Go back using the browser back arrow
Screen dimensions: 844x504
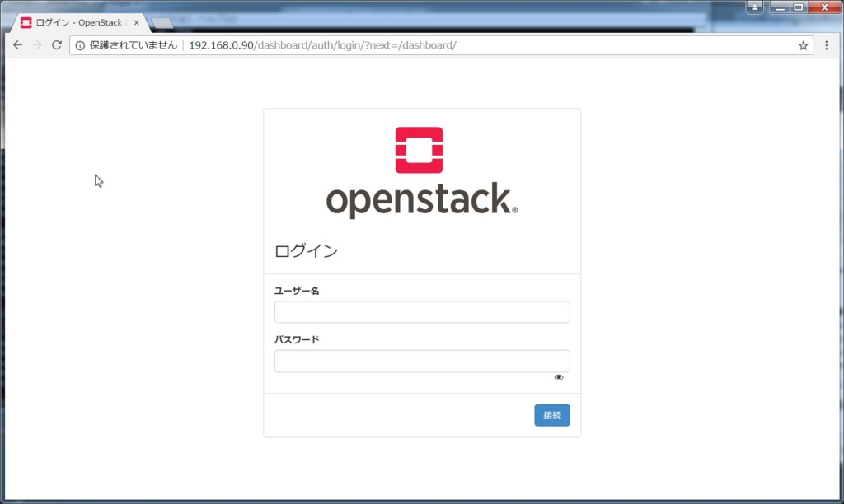[18, 45]
